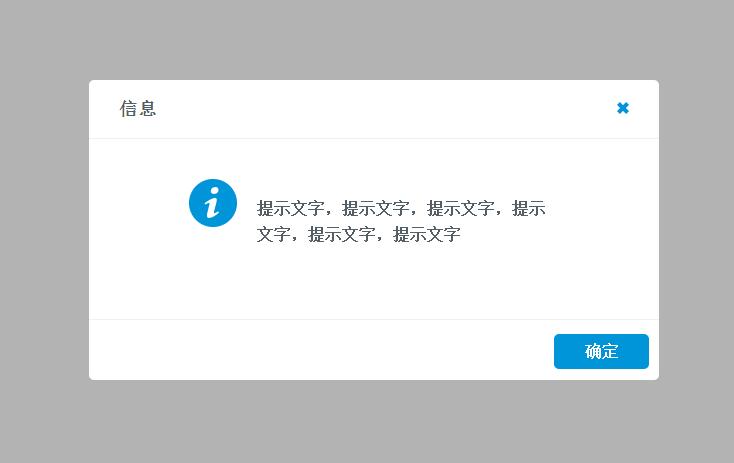Close the 信息 dialog with the X icon
The width and height of the screenshot is (734, 463).
click(x=623, y=108)
